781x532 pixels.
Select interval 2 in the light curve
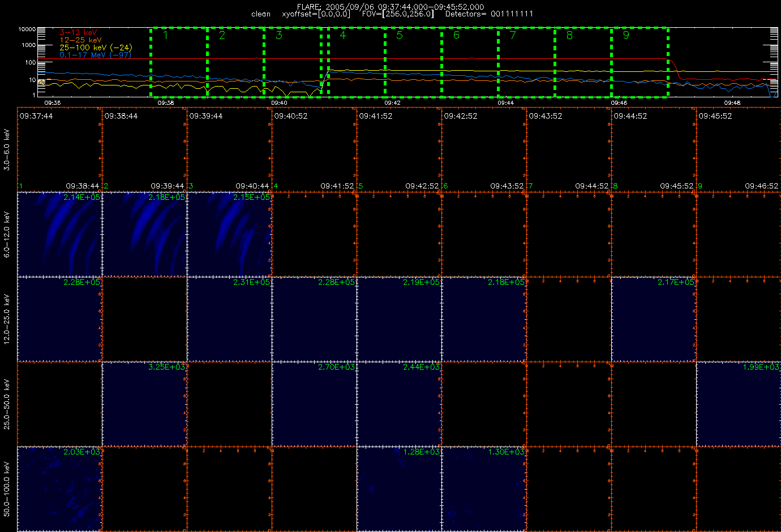click(235, 62)
